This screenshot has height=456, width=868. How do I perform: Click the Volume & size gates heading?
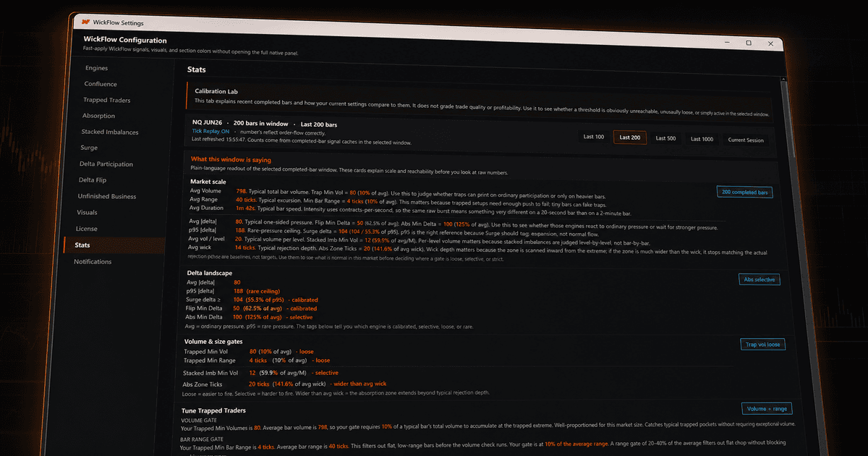pyautogui.click(x=213, y=341)
